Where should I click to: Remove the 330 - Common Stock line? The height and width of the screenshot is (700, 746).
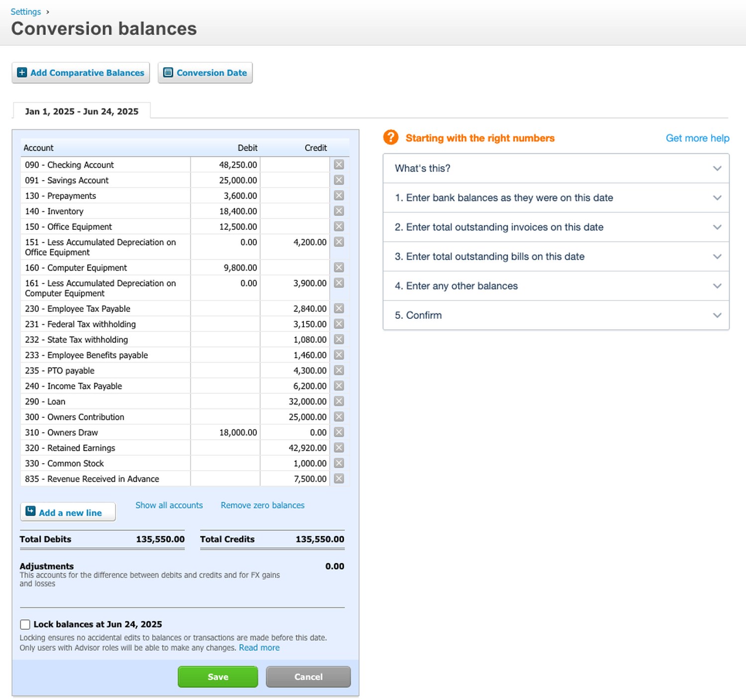pyautogui.click(x=339, y=463)
